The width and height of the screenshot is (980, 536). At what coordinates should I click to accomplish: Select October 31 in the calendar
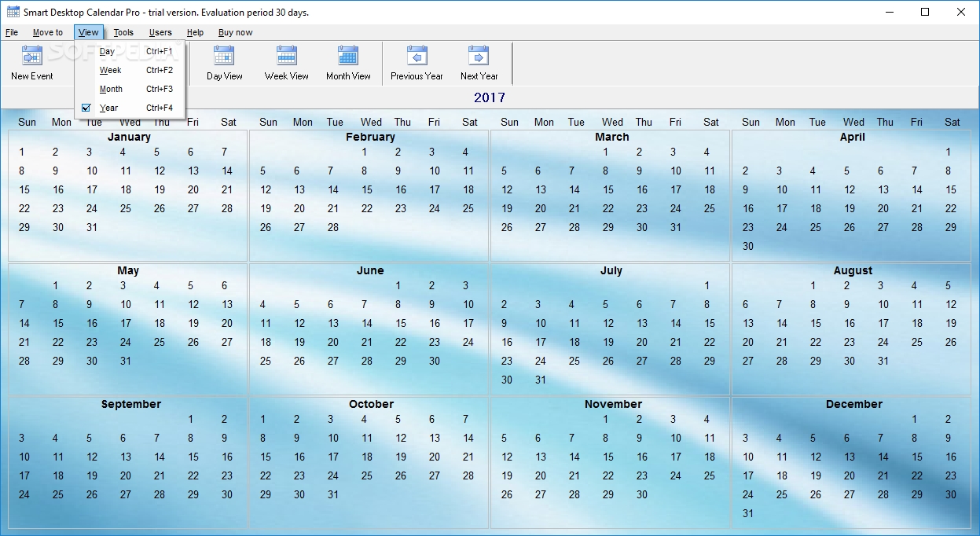(333, 494)
